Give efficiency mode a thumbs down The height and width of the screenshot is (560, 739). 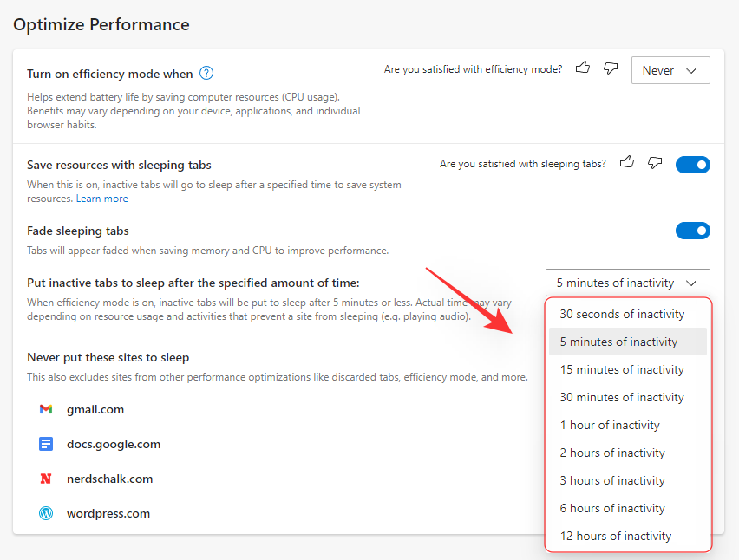[x=610, y=68]
